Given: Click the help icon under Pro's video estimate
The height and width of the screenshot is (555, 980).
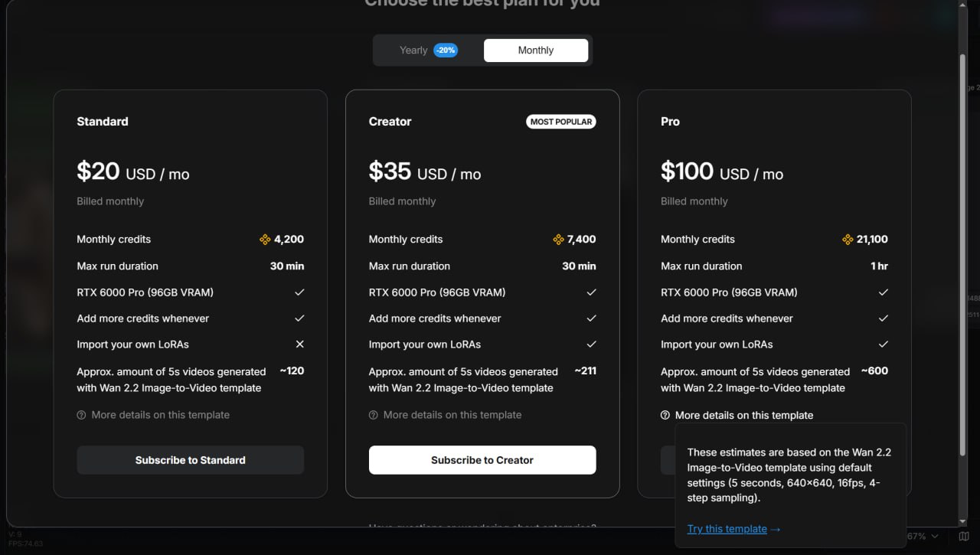Looking at the screenshot, I should 665,415.
